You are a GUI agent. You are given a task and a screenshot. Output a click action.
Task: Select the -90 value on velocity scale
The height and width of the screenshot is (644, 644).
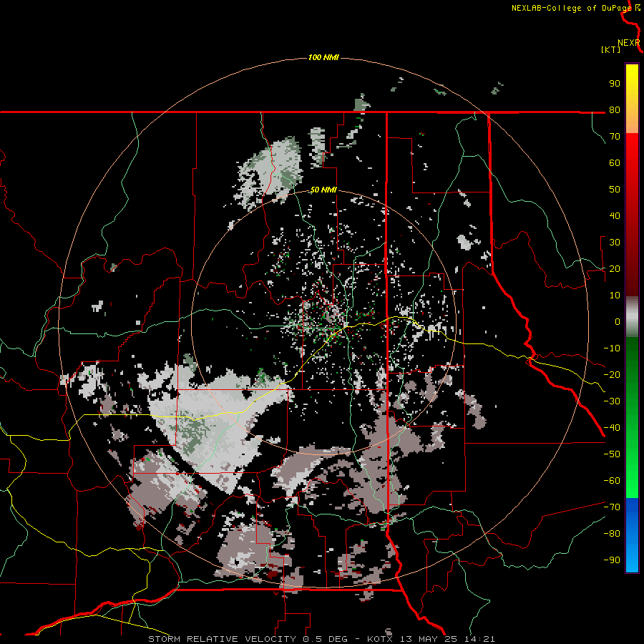612,560
